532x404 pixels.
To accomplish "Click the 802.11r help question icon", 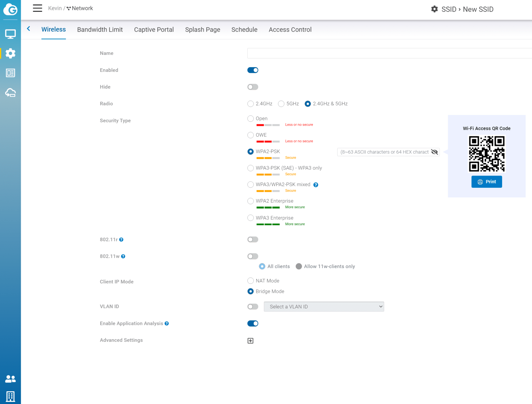I will click(121, 240).
